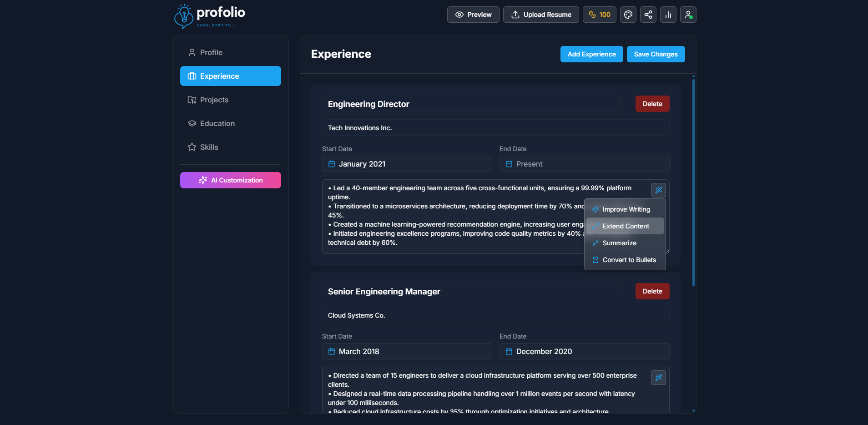Open the analytics bar chart icon
The width and height of the screenshot is (868, 425).
(668, 15)
